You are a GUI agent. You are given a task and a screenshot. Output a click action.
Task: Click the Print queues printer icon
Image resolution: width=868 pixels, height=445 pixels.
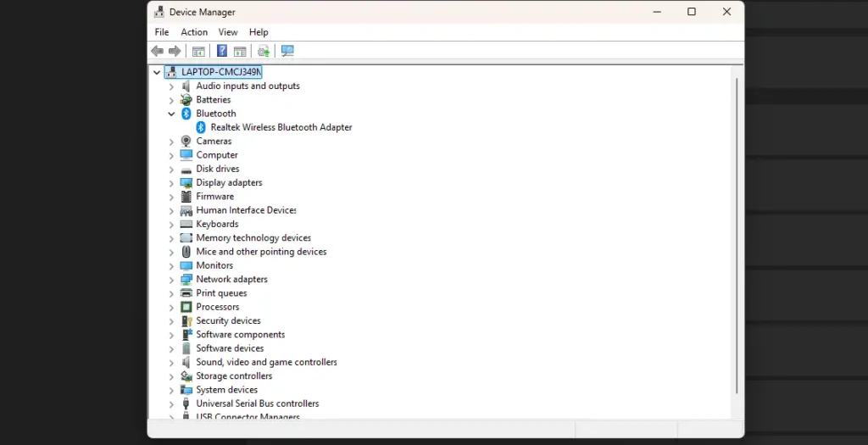click(186, 293)
